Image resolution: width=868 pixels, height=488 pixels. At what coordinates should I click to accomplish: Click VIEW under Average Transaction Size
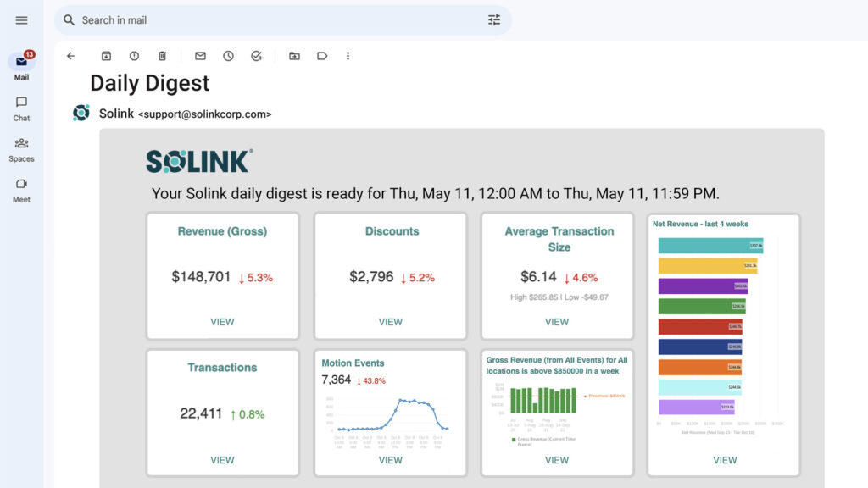[x=556, y=322]
